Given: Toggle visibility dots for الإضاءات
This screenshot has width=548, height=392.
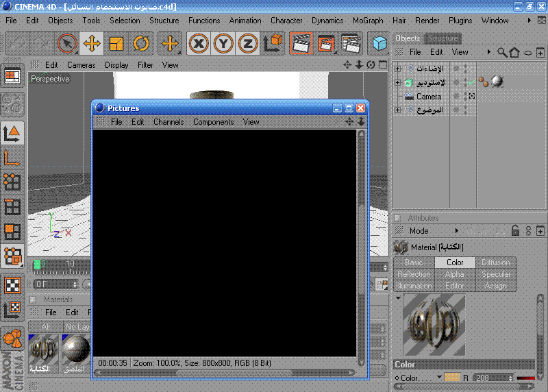Looking at the screenshot, I should coord(465,69).
